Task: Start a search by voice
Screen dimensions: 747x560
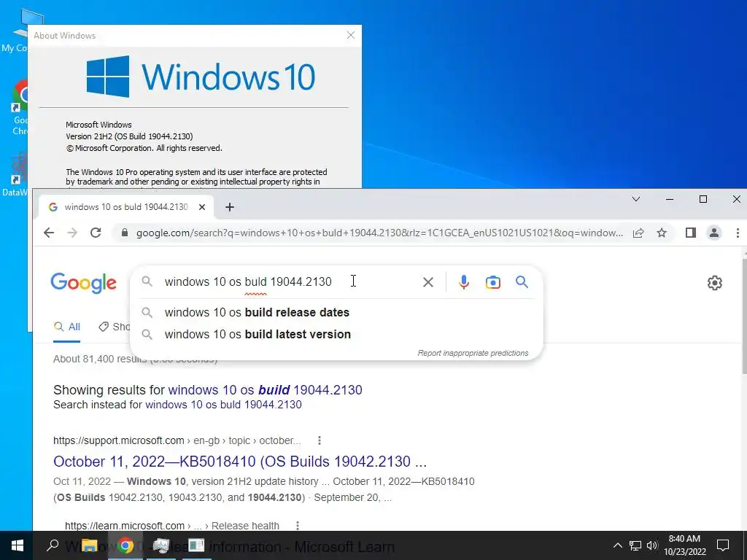Action: (463, 282)
